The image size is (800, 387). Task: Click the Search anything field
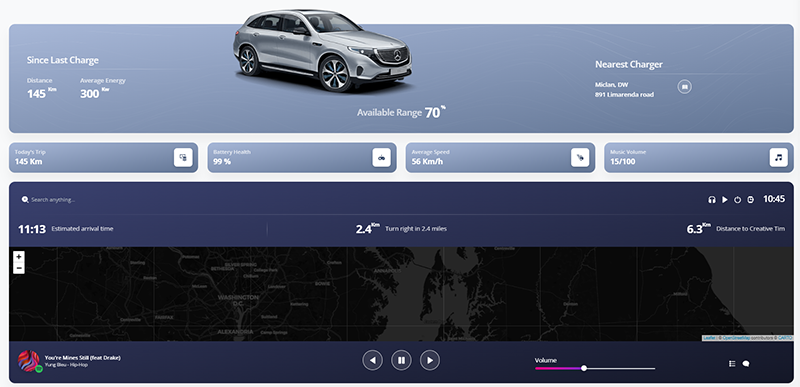pyautogui.click(x=53, y=199)
